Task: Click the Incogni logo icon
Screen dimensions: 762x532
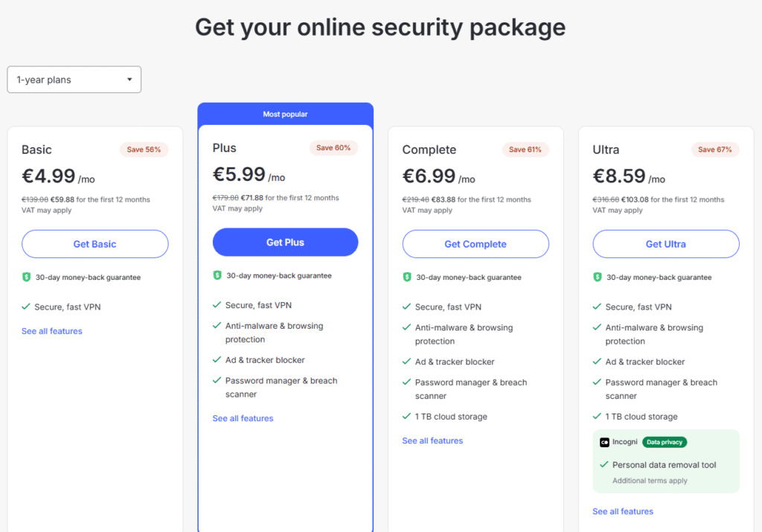Action: click(604, 442)
